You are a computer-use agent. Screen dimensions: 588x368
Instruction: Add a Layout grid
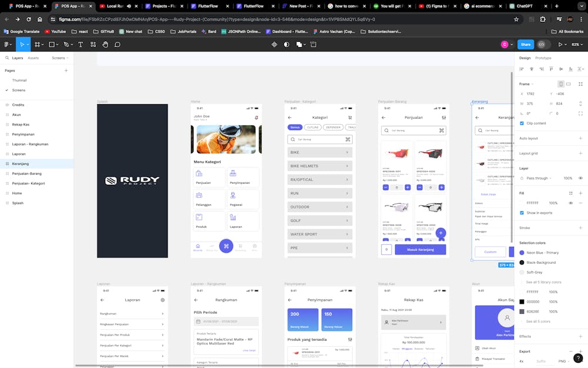pyautogui.click(x=580, y=153)
